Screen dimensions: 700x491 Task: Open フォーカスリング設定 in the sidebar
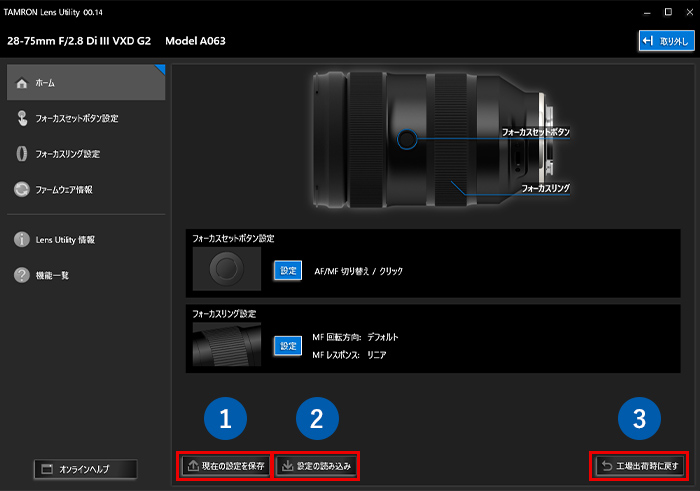click(x=67, y=154)
